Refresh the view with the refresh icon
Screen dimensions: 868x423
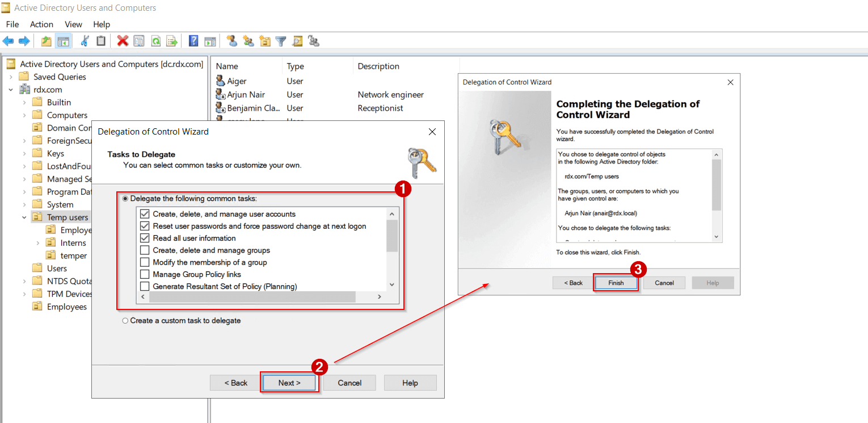tap(156, 40)
